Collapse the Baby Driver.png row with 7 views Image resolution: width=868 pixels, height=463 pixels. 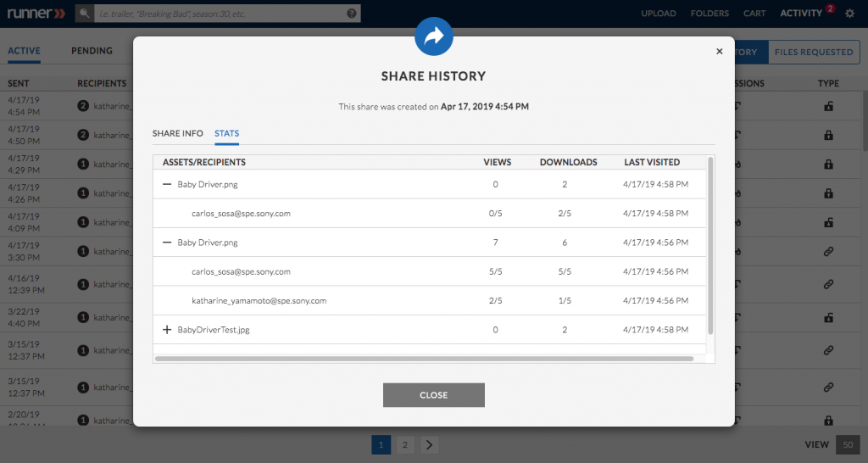coord(167,243)
